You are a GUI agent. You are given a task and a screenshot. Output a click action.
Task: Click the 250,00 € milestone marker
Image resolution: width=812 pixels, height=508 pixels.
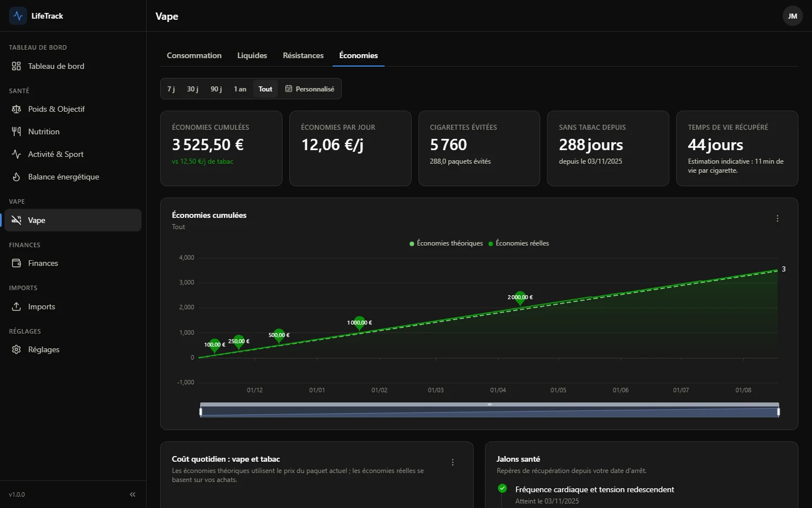coord(239,342)
